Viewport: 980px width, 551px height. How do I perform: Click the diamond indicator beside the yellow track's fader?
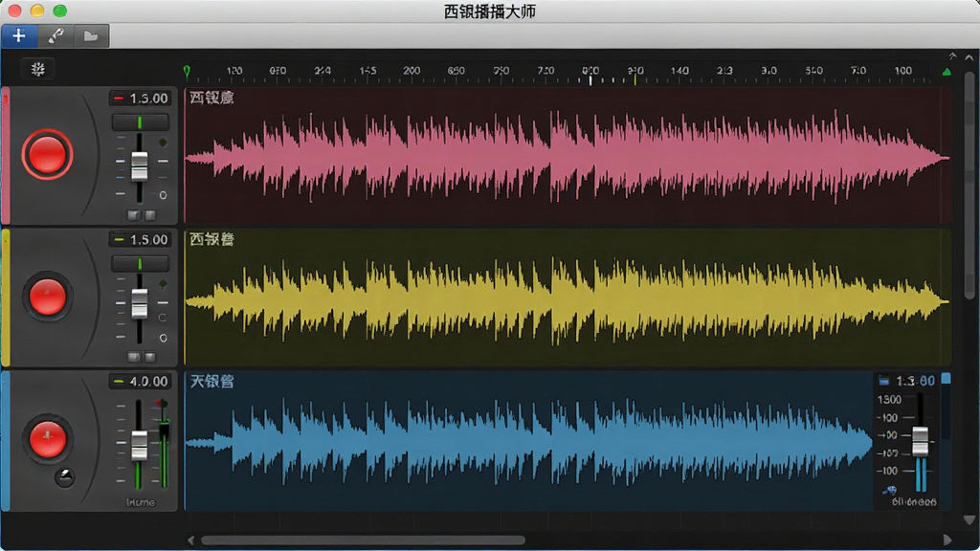point(163,284)
